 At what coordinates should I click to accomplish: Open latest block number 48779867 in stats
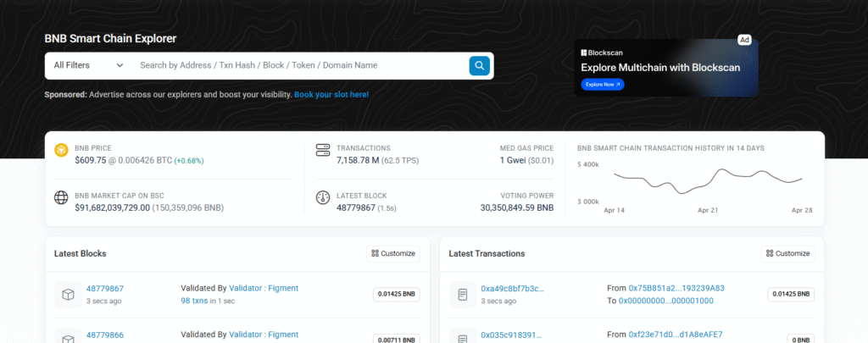355,208
